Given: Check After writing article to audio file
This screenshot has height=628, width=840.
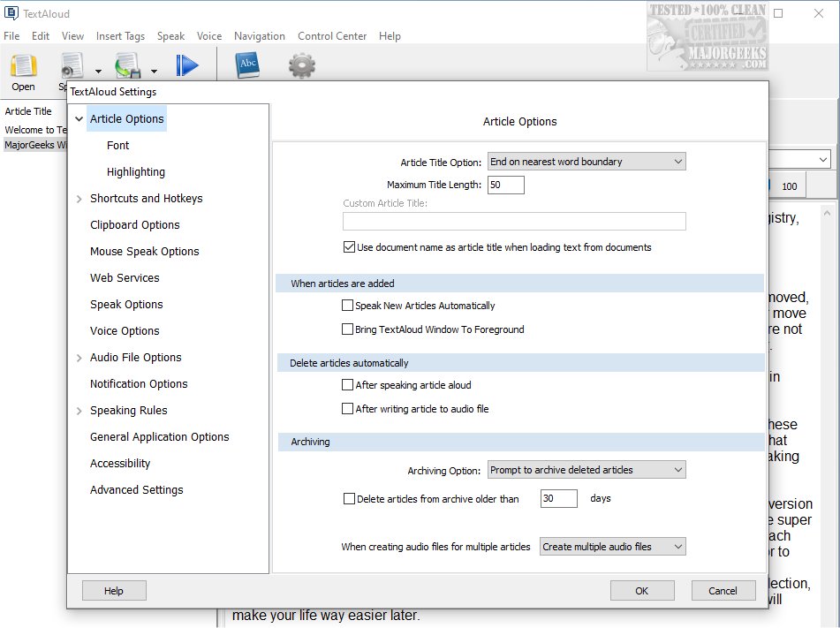Looking at the screenshot, I should (x=347, y=408).
